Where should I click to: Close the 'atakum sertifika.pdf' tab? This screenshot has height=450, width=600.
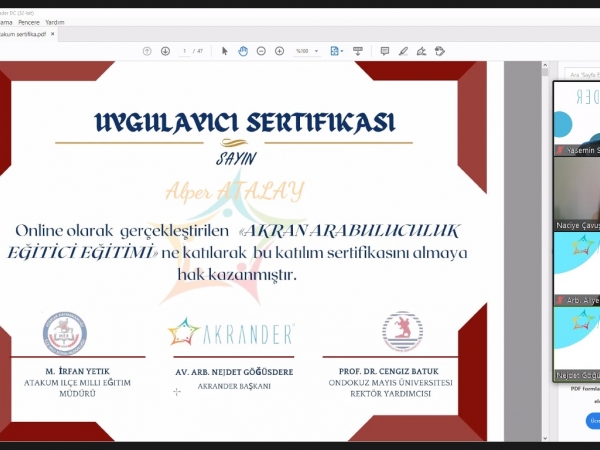52,34
